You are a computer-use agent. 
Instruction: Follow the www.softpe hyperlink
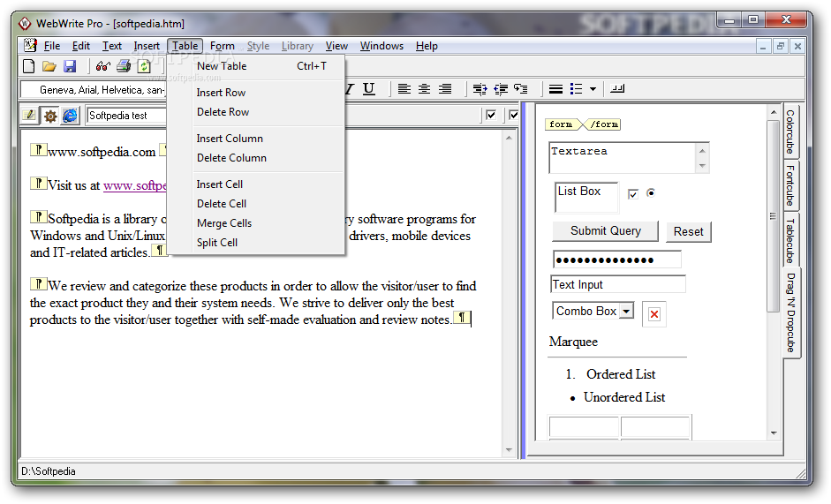pos(135,185)
